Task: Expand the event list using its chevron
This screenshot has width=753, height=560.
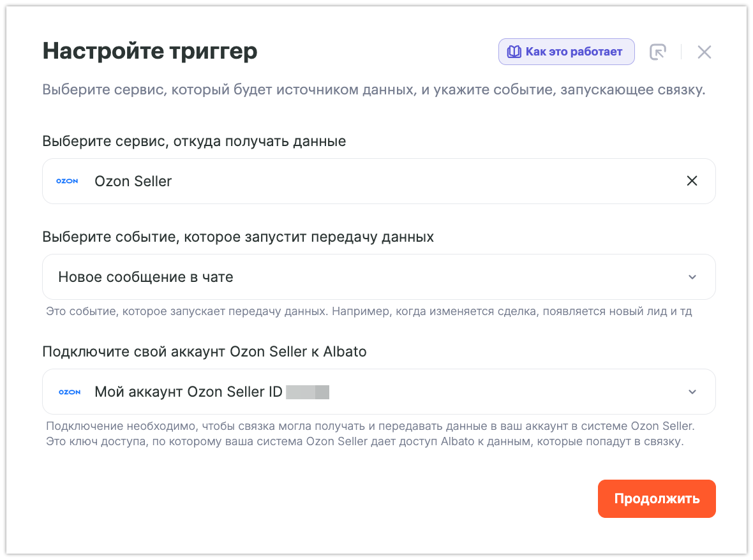Action: pos(692,277)
